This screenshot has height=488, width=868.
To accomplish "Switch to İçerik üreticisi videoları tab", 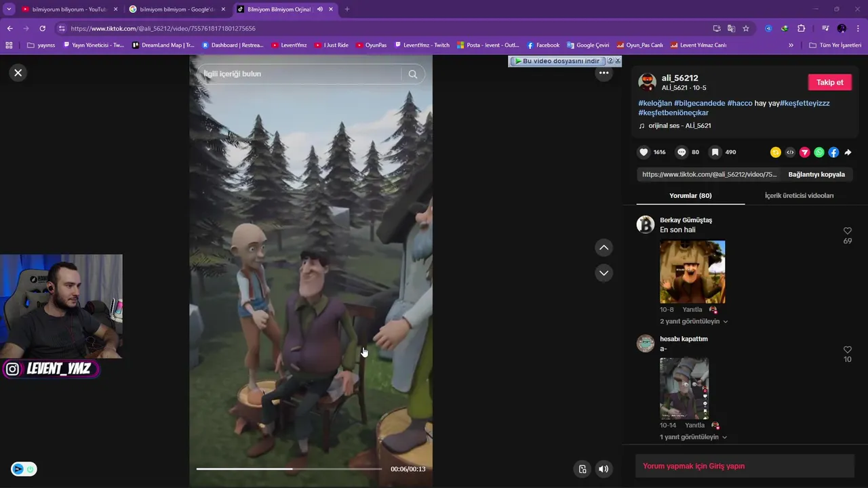I will [x=799, y=195].
